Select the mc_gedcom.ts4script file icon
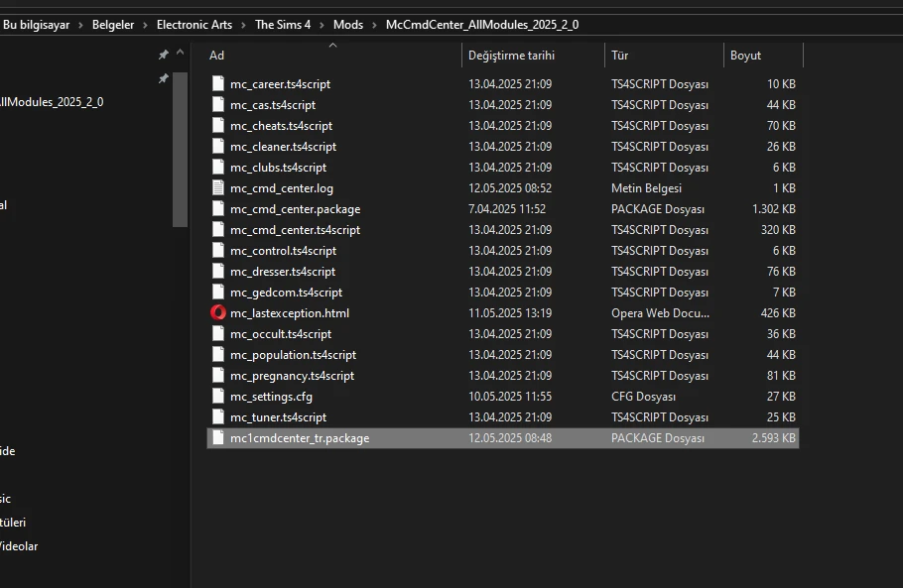The image size is (903, 588). point(217,292)
